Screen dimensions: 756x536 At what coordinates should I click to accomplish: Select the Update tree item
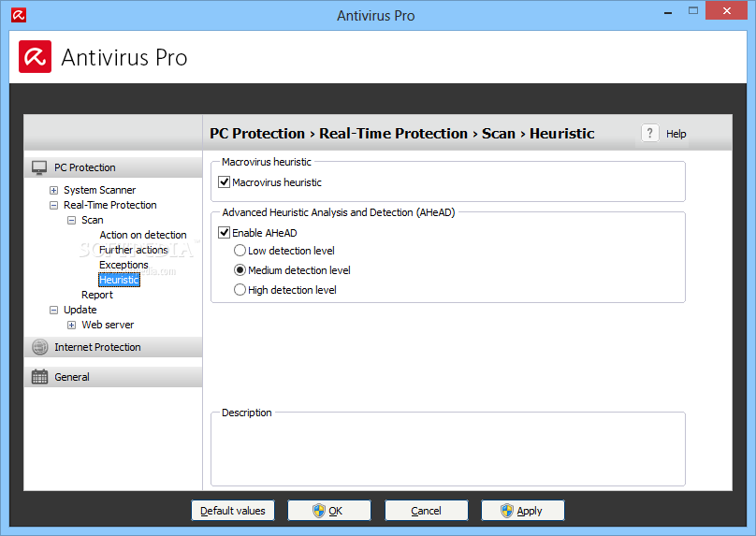tap(80, 310)
